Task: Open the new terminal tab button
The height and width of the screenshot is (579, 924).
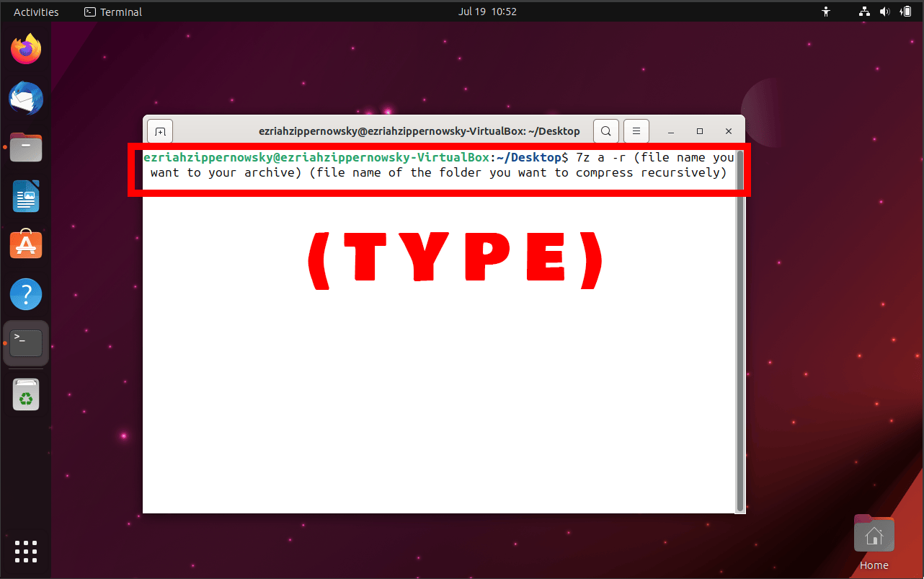Action: coord(159,131)
